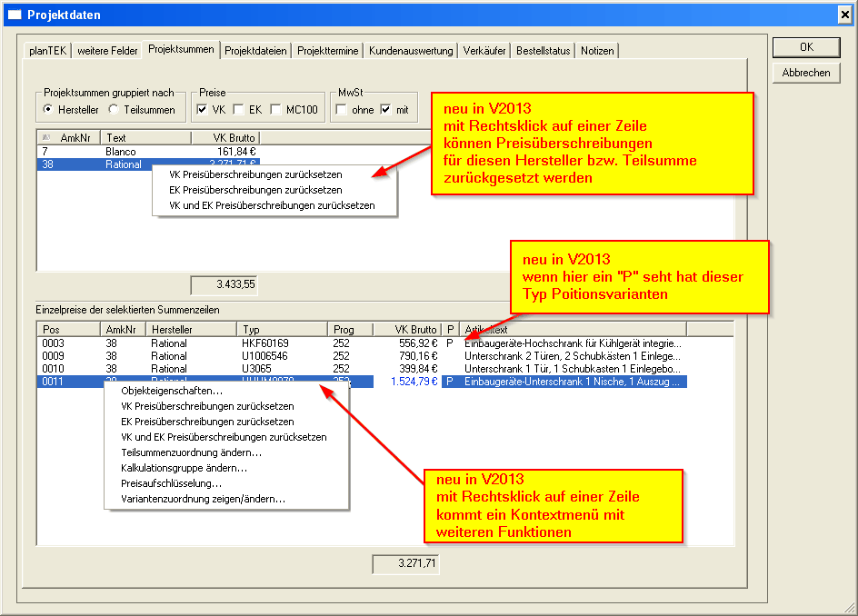Enable the EK price checkbox

coord(238,110)
